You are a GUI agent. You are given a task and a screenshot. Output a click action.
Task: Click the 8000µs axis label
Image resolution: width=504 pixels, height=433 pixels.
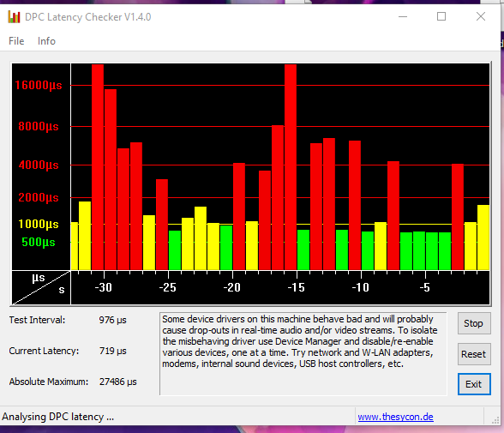pos(39,126)
